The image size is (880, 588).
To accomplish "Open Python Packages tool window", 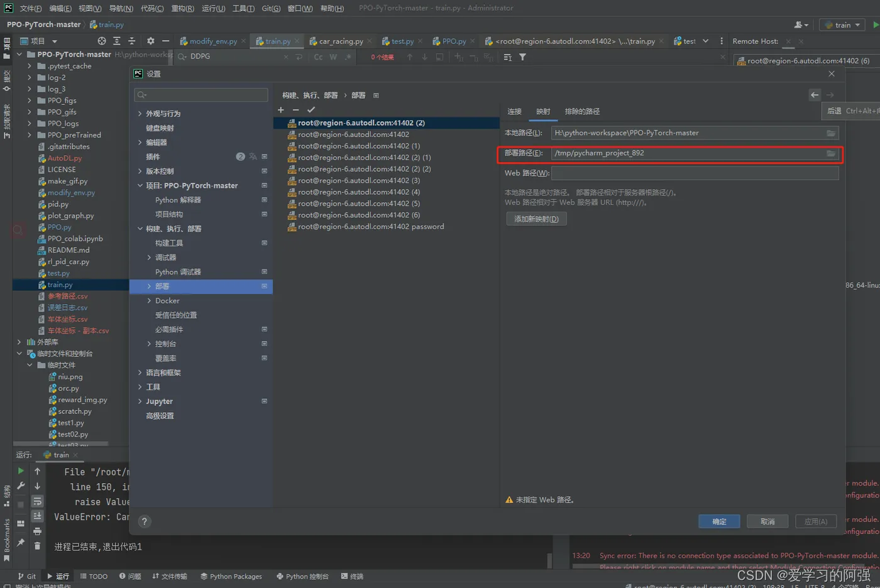I will coord(231,576).
